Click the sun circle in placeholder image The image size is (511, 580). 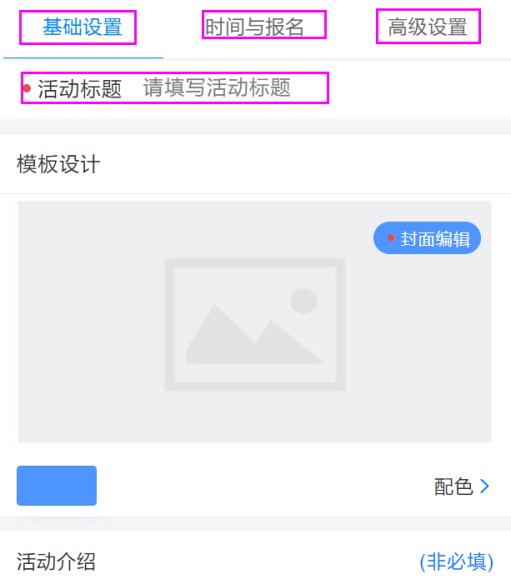click(x=304, y=301)
